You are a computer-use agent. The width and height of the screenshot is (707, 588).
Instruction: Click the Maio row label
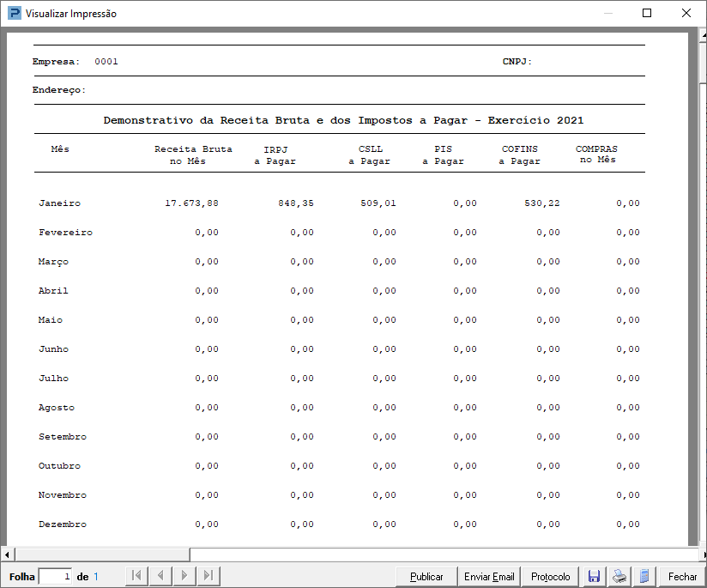50,320
